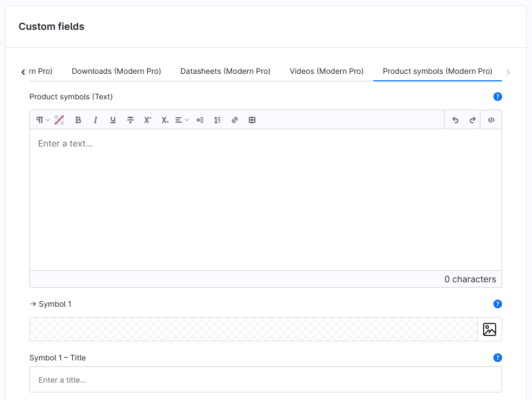Viewport: 532px width, 400px height.
Task: Open the paragraph format dropdown
Action: click(x=43, y=120)
